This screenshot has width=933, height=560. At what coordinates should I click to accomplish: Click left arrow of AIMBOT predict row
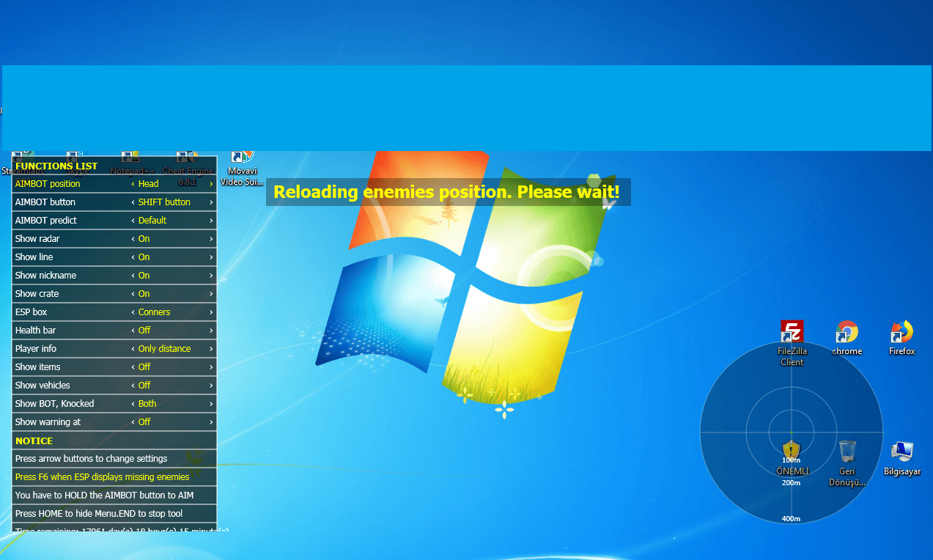(133, 221)
